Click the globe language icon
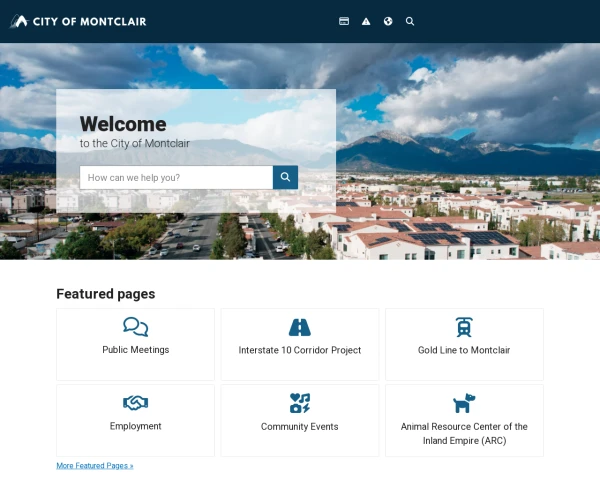The width and height of the screenshot is (600, 480). (388, 21)
